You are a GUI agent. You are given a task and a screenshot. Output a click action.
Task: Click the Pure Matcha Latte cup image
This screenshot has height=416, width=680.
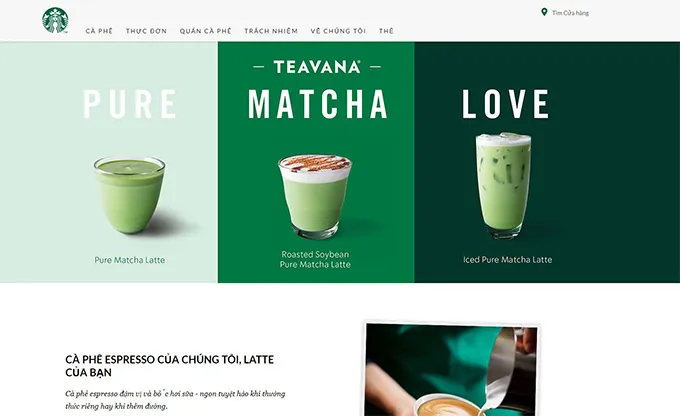(x=130, y=195)
